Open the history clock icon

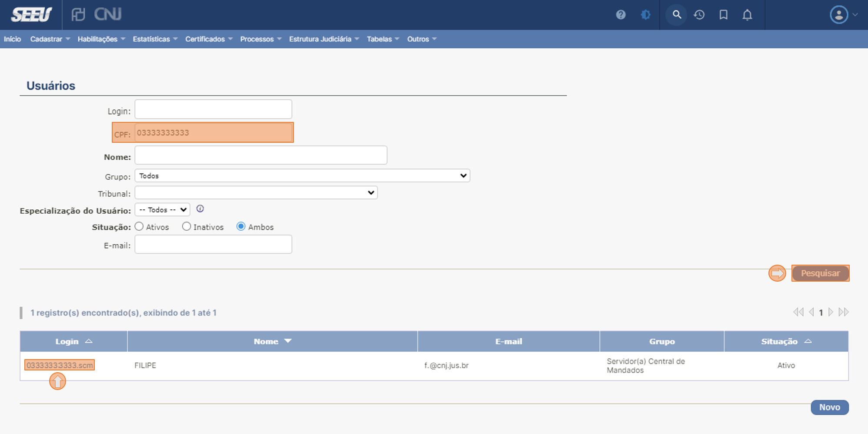point(699,15)
